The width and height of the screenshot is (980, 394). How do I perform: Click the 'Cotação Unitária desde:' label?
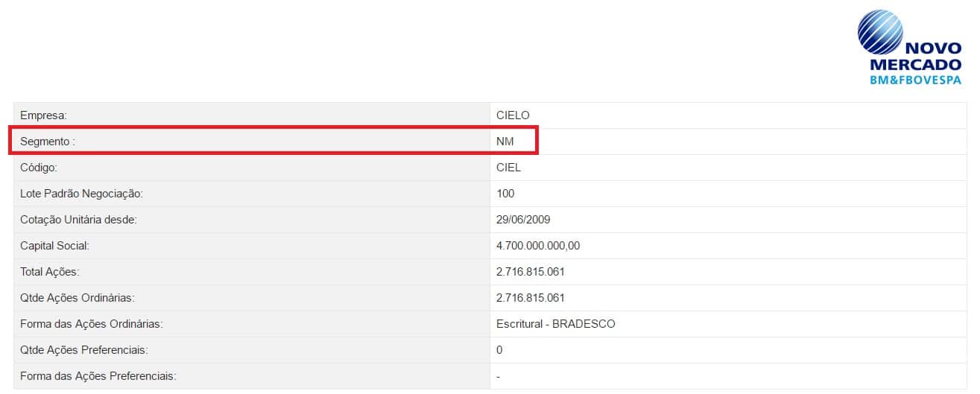pyautogui.click(x=80, y=220)
